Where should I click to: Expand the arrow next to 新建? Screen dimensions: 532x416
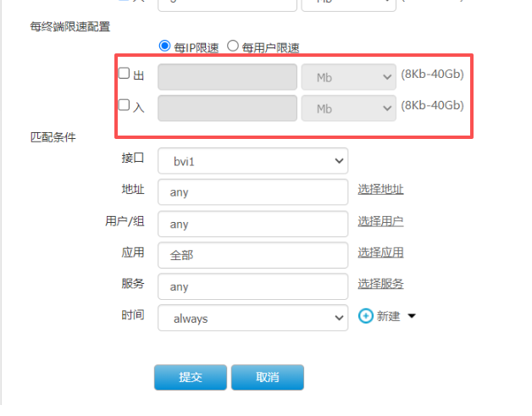(x=412, y=316)
